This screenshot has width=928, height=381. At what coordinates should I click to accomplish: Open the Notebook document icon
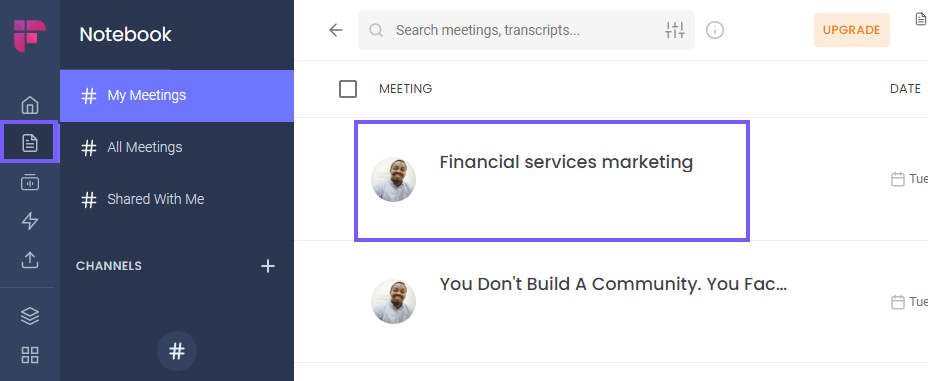(30, 143)
